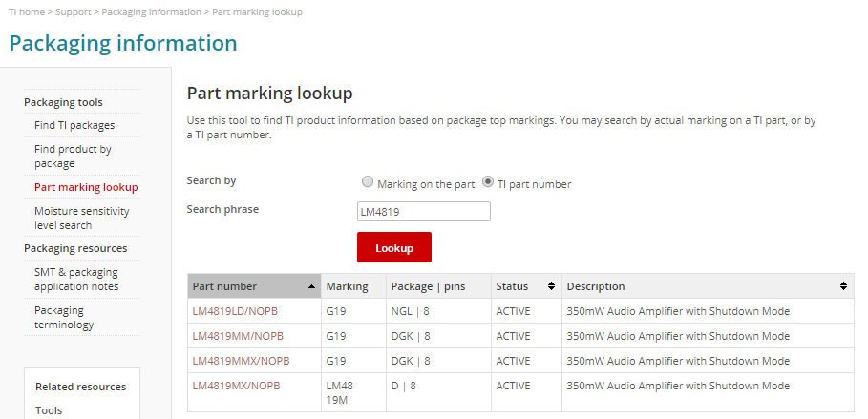Click the Description column sort arrows
868x419 pixels.
coord(843,286)
